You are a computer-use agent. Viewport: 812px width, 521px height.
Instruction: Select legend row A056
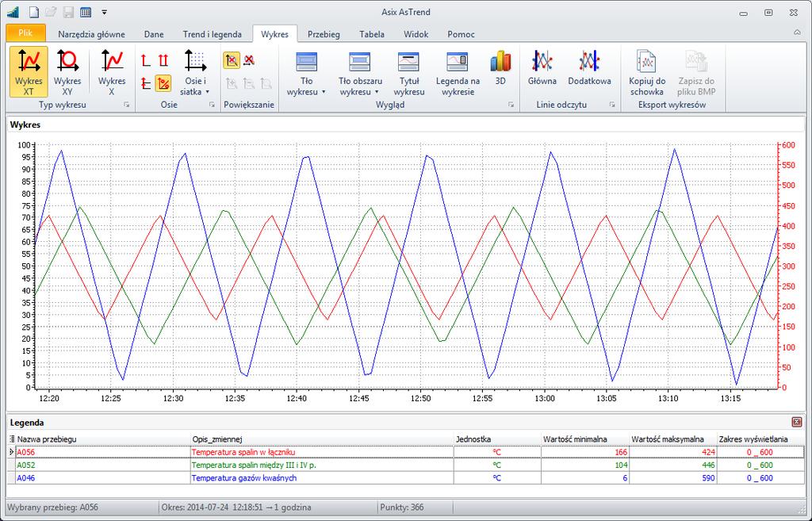click(405, 452)
